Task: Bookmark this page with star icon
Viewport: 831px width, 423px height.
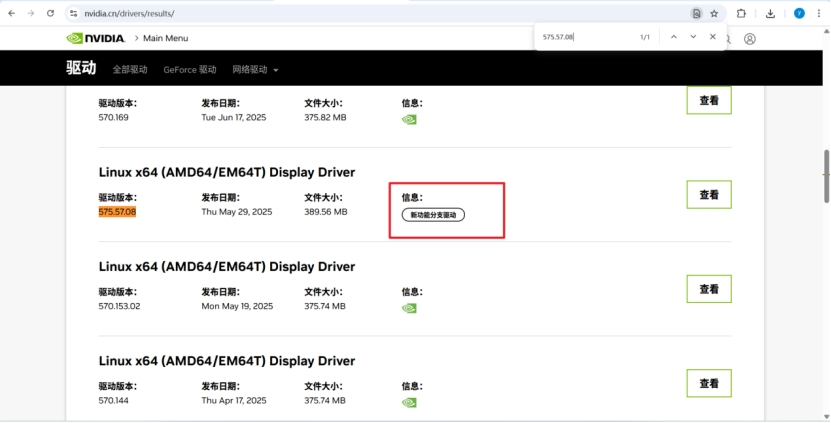Action: click(714, 14)
